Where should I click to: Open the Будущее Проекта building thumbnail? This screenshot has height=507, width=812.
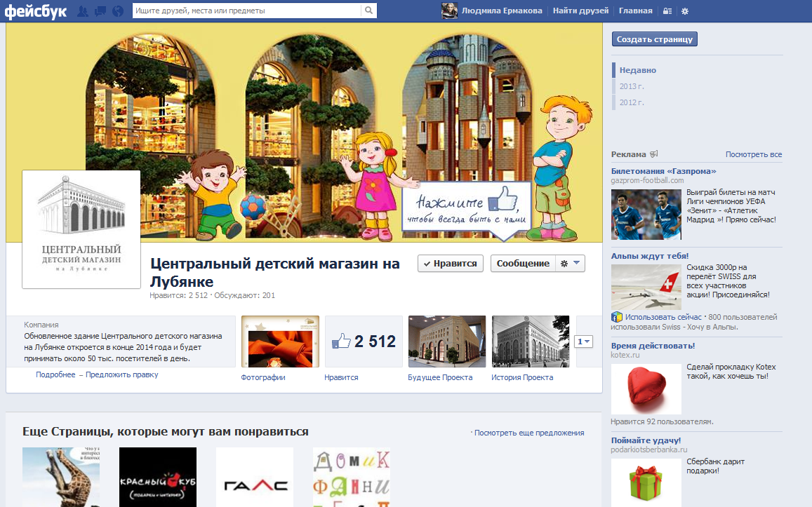[447, 342]
